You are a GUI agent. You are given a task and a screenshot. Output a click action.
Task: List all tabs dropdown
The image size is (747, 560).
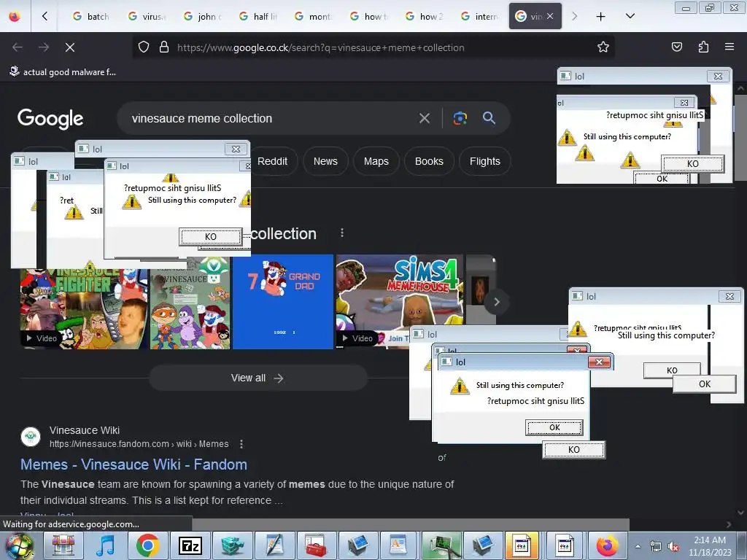pos(630,17)
